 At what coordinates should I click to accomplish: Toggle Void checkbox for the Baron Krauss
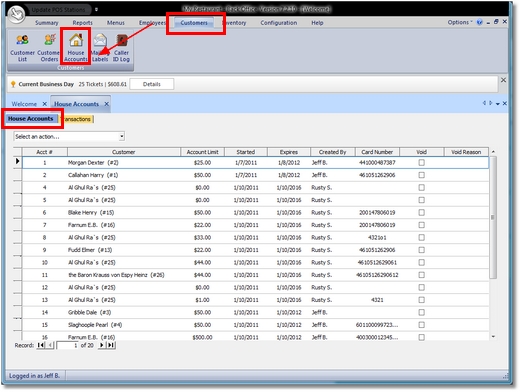click(421, 275)
